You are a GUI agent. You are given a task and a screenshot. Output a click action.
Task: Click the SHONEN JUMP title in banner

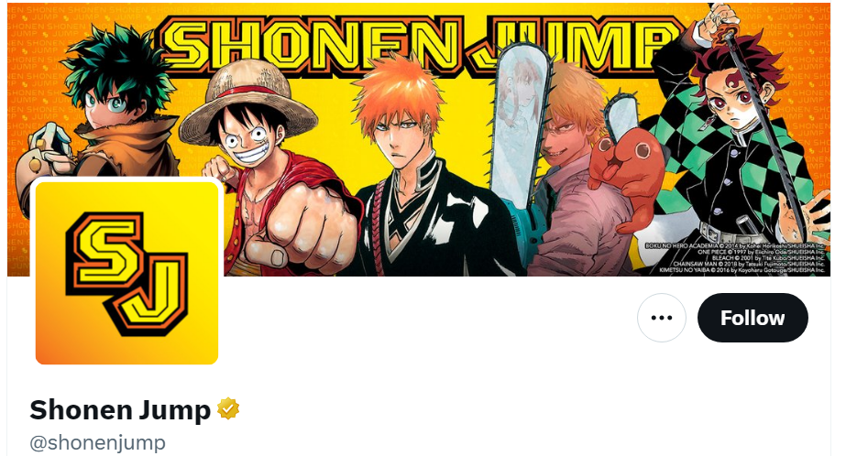[423, 41]
